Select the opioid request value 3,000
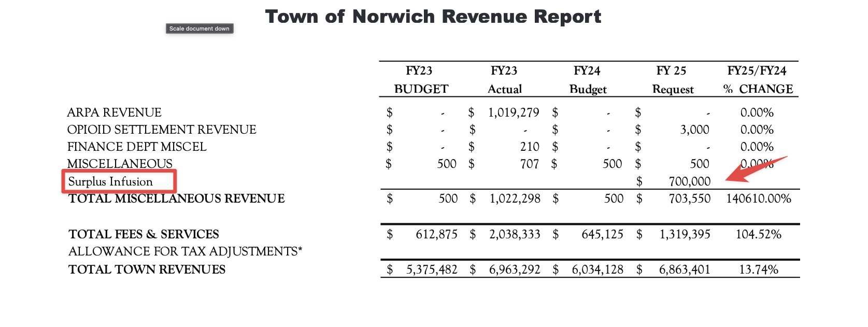 [694, 130]
